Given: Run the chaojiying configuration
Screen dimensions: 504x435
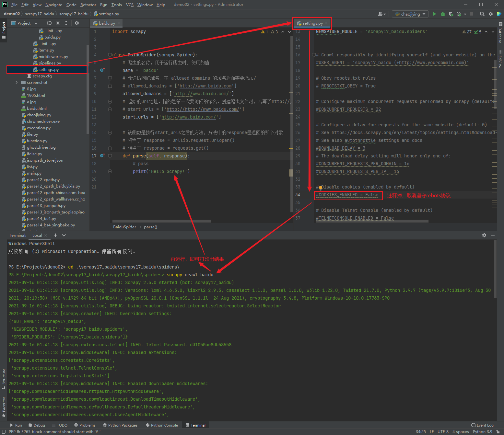Looking at the screenshot, I should point(434,14).
